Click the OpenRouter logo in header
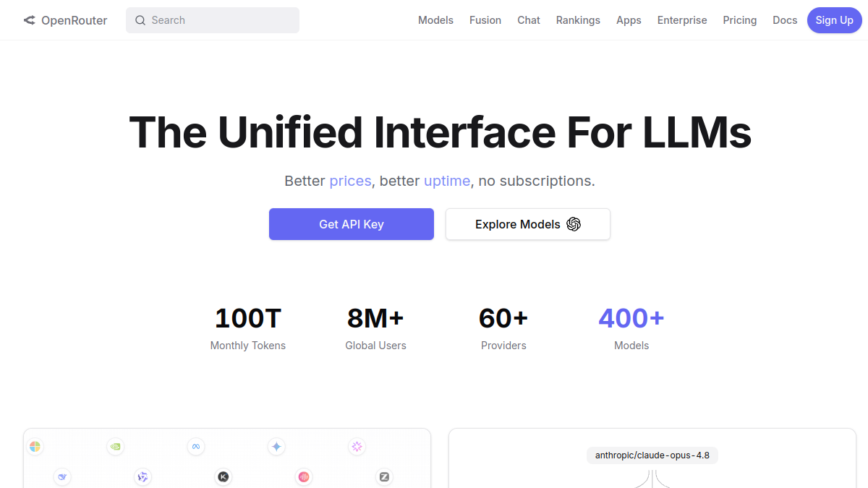 [x=65, y=20]
